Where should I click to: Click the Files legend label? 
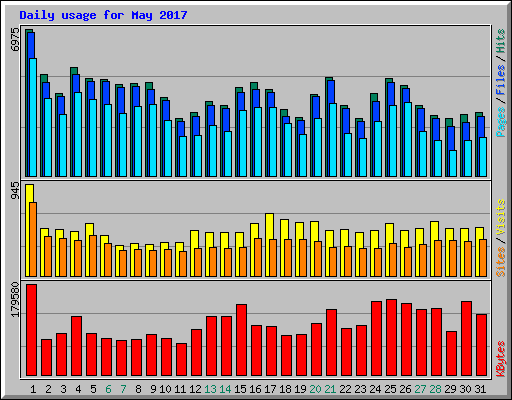500,80
